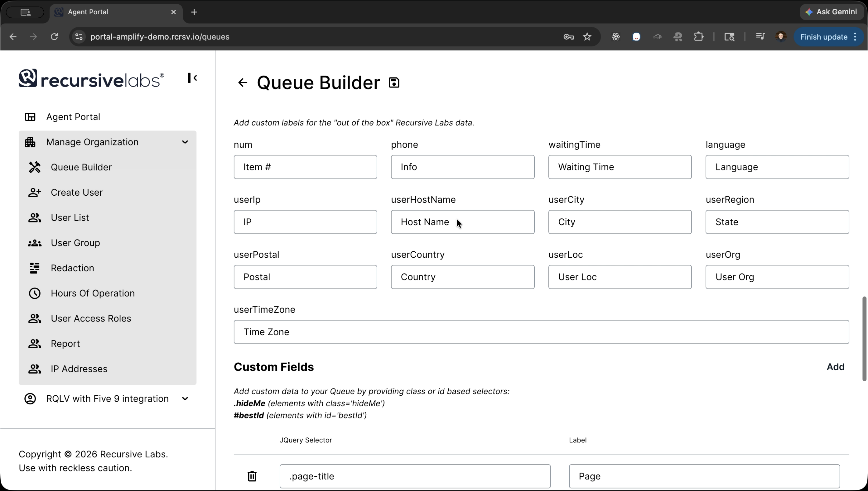Click the Hours Of Operation clock icon
The height and width of the screenshot is (491, 868).
(34, 293)
